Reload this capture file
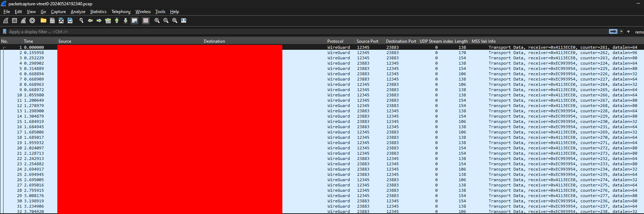Viewport: 644px width, 214px height. click(x=70, y=21)
